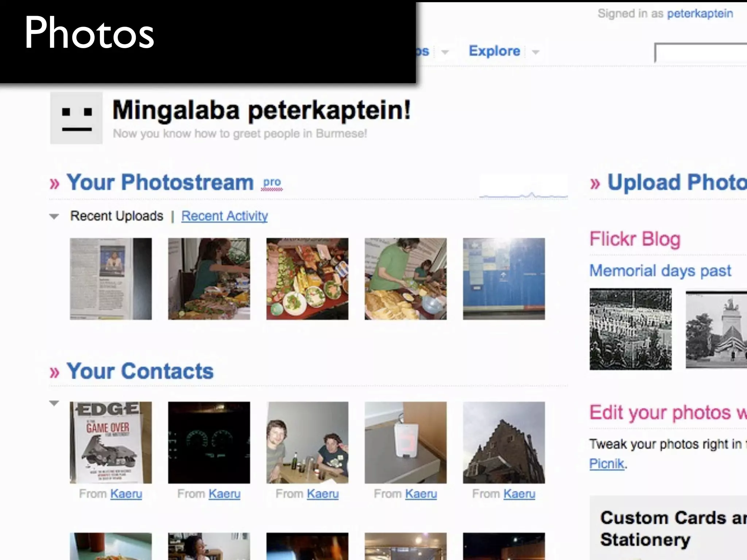Open the photostream stats sparkline graph
The height and width of the screenshot is (560, 747).
tap(523, 188)
